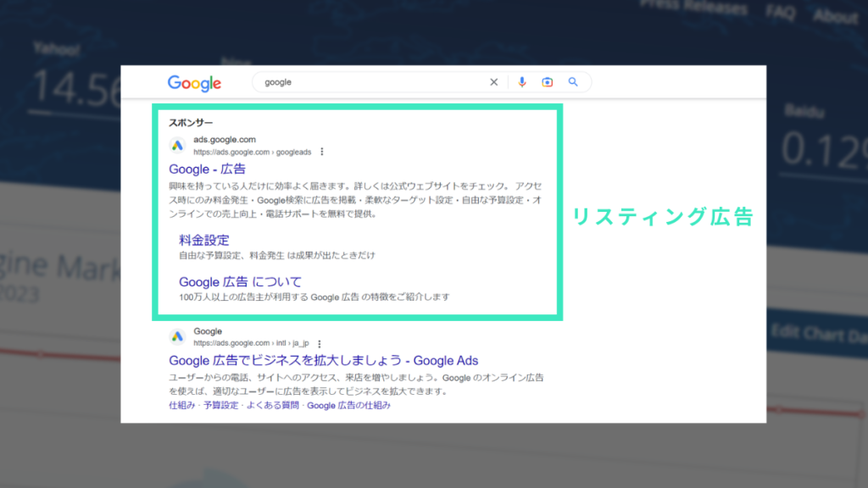Screen dimensions: 868x488
Task: Open "Google 広告でビジネスを拡大しましょう" result title
Action: click(323, 360)
